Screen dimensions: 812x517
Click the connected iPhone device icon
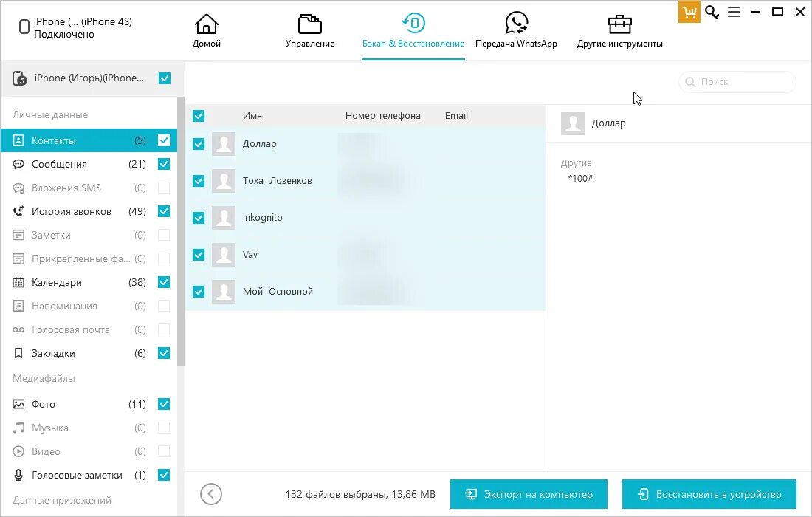(24, 27)
